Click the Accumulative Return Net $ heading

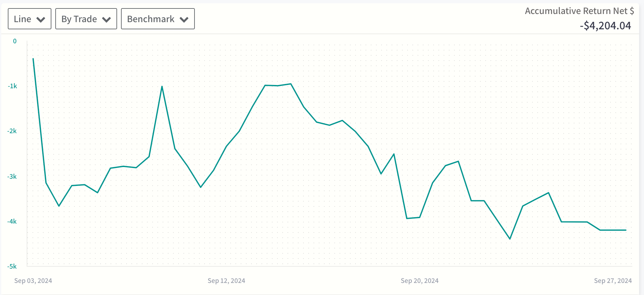(x=579, y=11)
